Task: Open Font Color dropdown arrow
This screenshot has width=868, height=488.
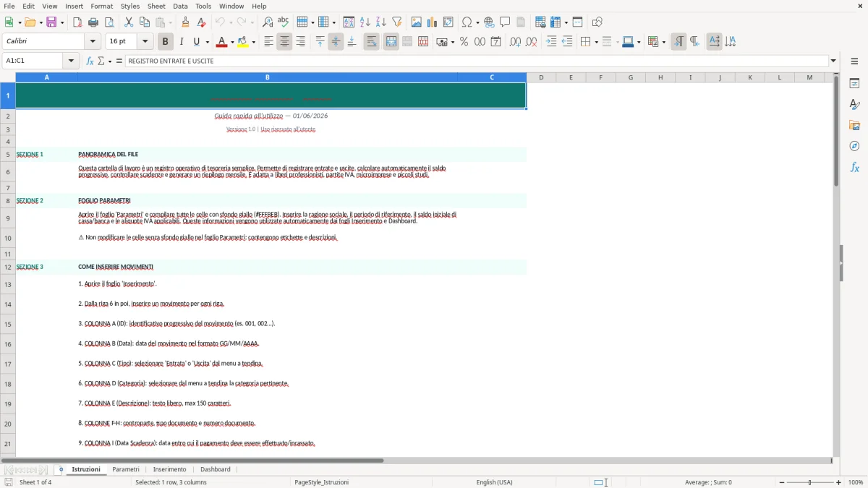Action: click(x=232, y=42)
